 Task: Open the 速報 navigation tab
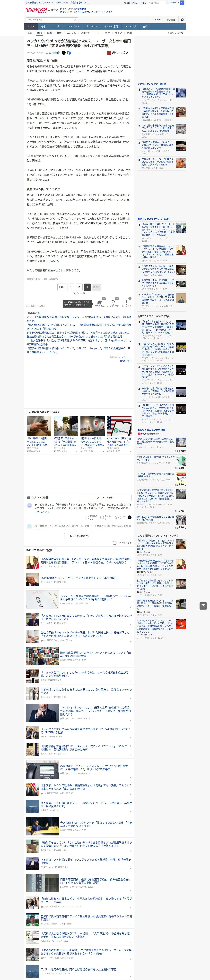click(x=43, y=27)
